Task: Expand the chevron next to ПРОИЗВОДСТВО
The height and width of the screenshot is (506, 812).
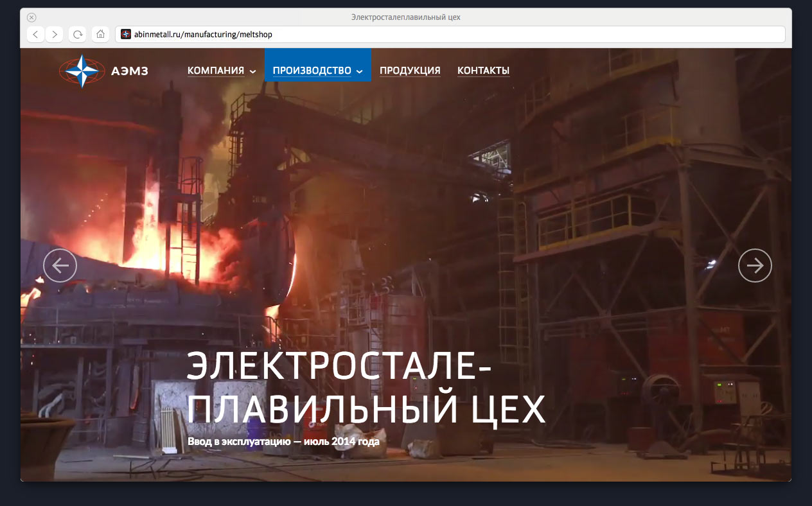Action: coord(360,71)
